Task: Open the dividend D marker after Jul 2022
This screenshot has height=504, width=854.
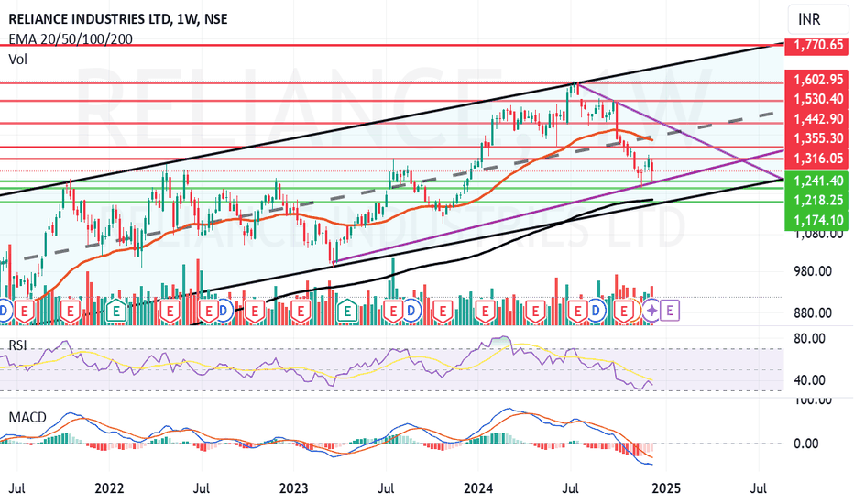Action: point(224,312)
